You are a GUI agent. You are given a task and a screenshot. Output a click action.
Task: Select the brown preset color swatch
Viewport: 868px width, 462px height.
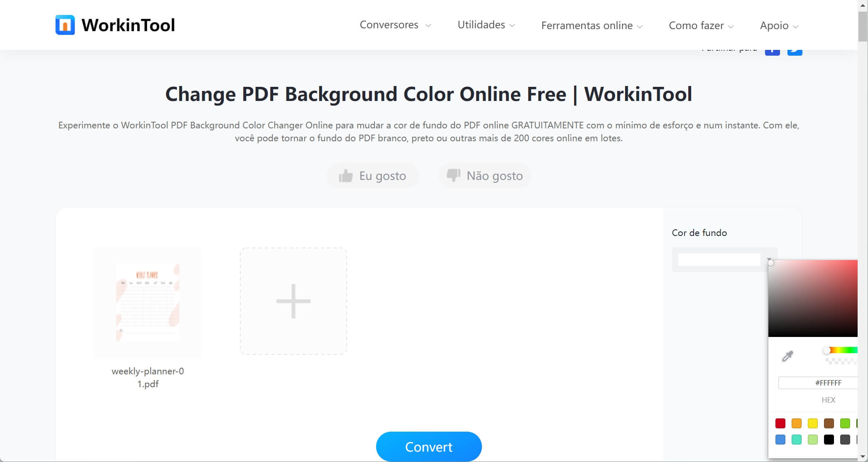click(829, 423)
